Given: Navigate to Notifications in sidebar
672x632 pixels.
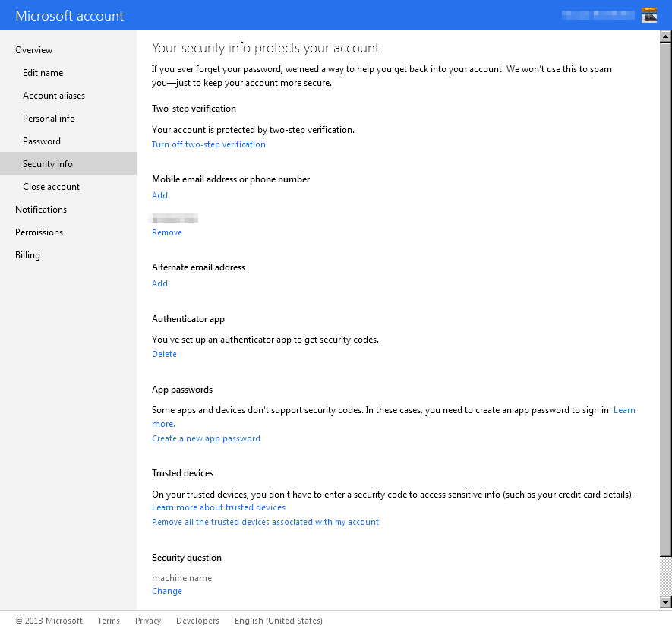Looking at the screenshot, I should (41, 210).
